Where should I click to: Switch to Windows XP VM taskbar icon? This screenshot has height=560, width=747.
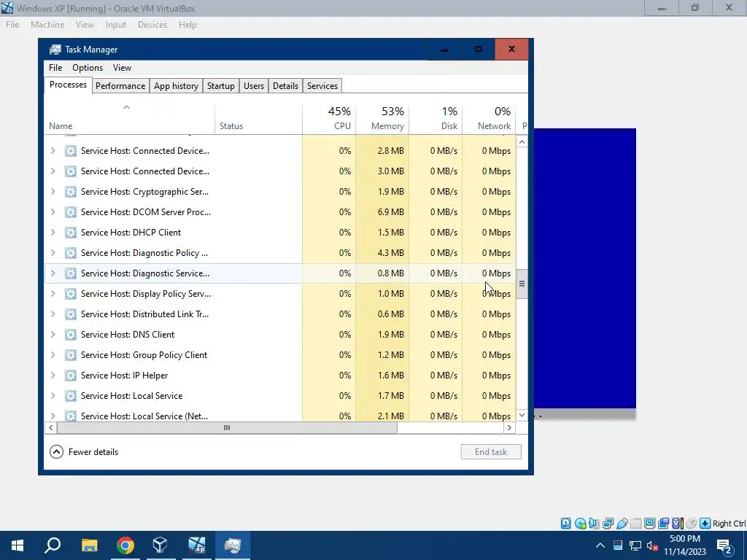click(x=196, y=545)
